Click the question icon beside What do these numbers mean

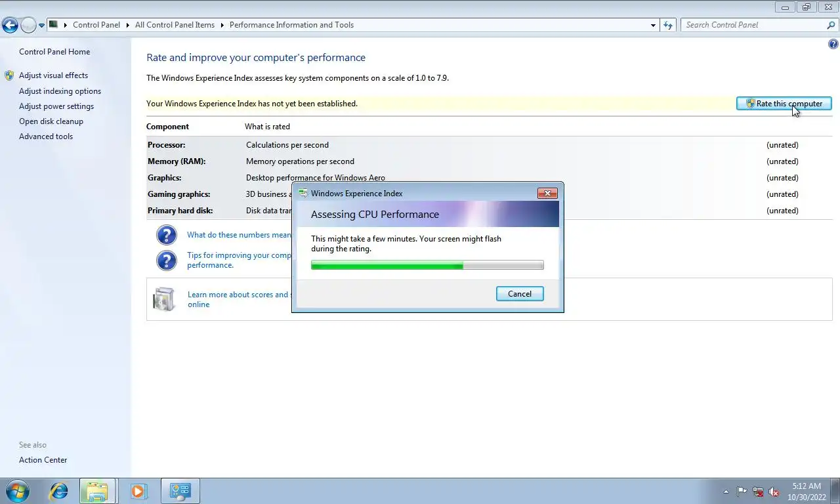pos(167,235)
